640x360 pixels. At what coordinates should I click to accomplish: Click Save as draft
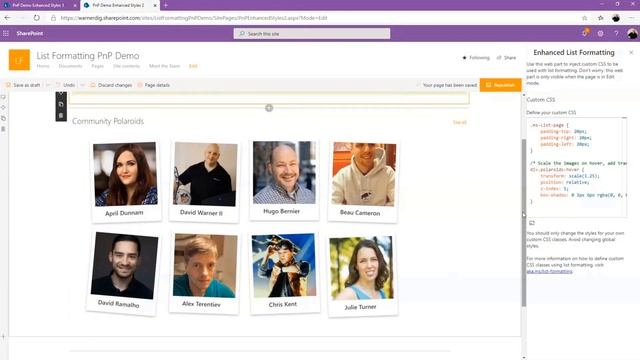[23, 85]
